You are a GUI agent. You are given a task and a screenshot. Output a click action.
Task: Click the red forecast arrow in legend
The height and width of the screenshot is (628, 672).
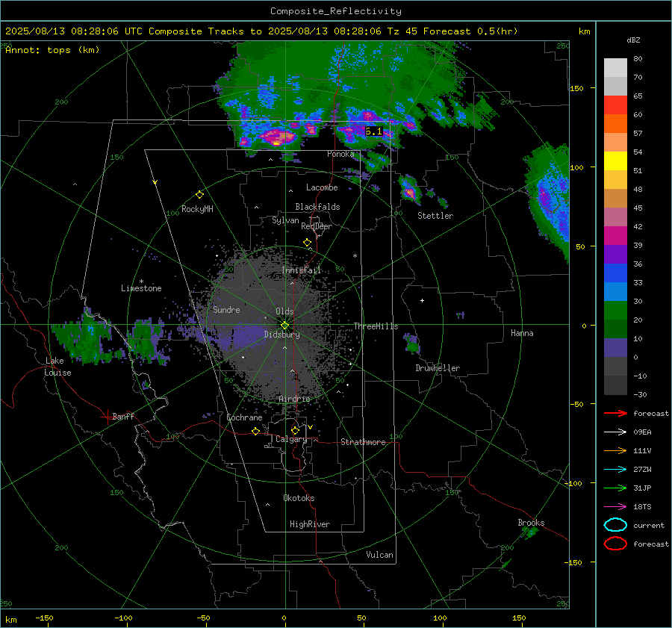[615, 413]
